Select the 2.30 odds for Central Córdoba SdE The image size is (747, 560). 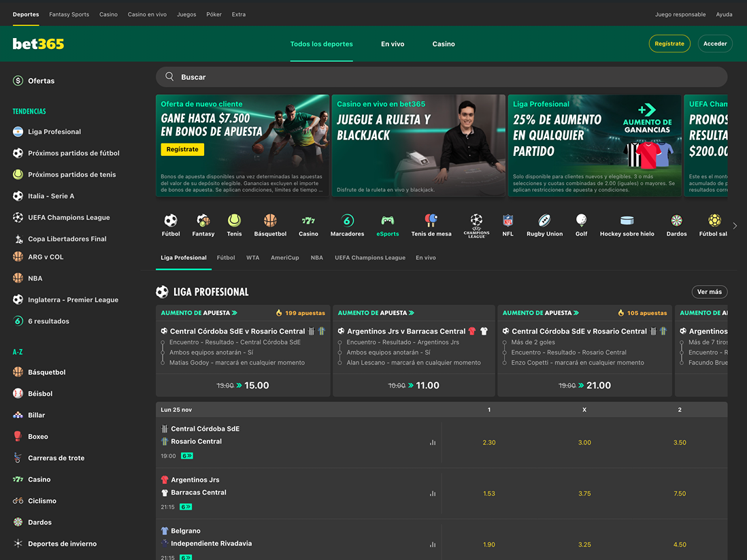(488, 442)
